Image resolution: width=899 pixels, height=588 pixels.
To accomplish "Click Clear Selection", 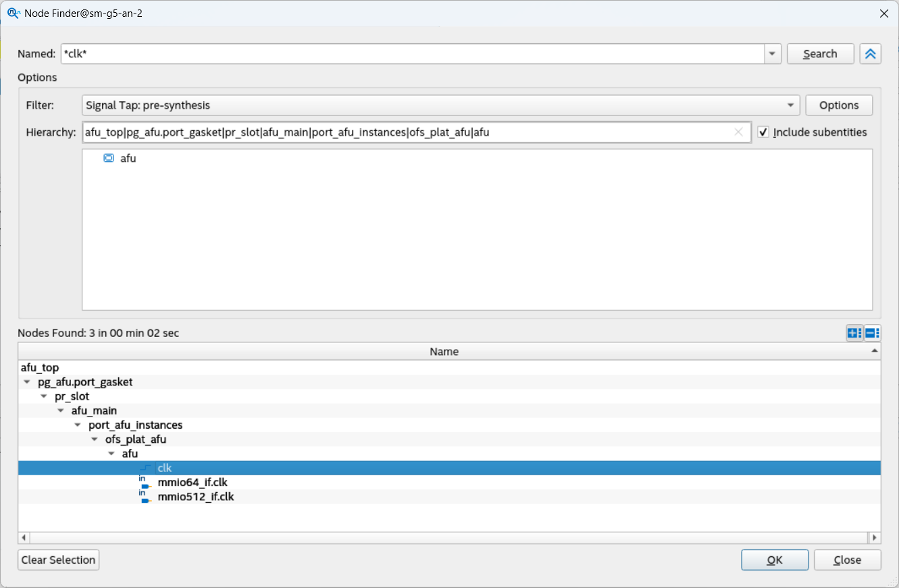I will [58, 560].
